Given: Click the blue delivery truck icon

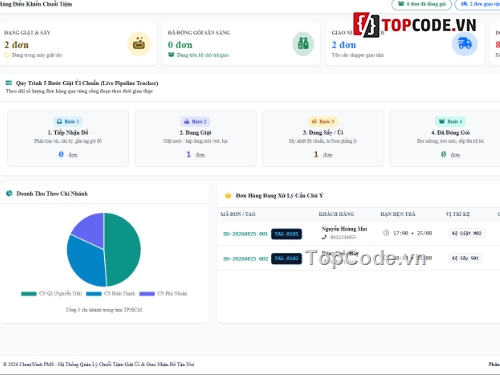Looking at the screenshot, I should [x=465, y=44].
